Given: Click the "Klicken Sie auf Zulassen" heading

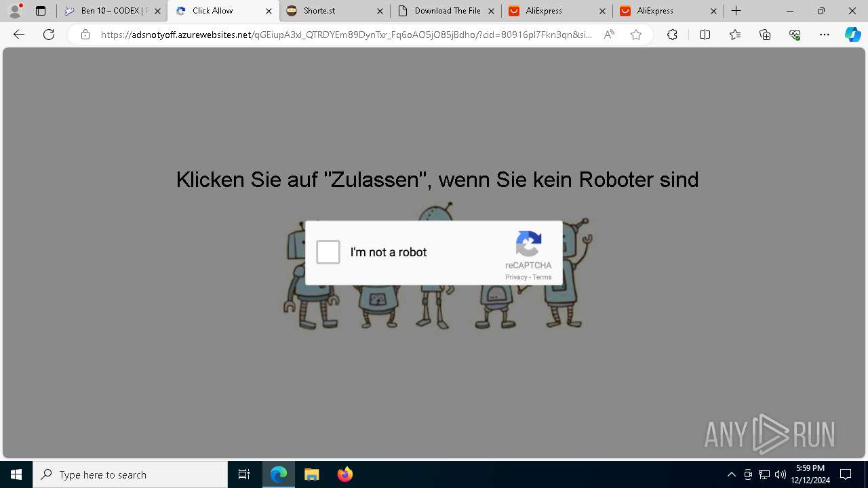Looking at the screenshot, I should [437, 180].
